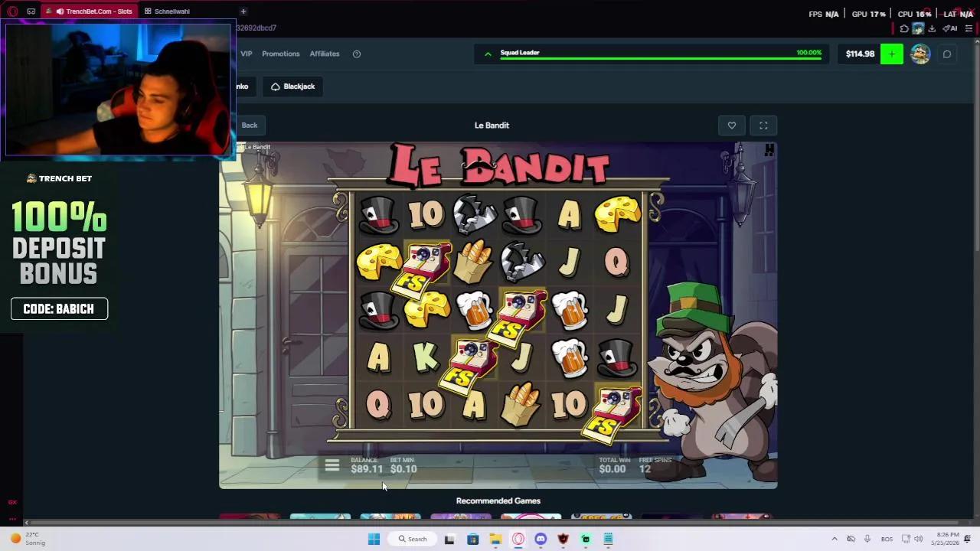Switch to the Schnellwahl browser tab

point(172,11)
